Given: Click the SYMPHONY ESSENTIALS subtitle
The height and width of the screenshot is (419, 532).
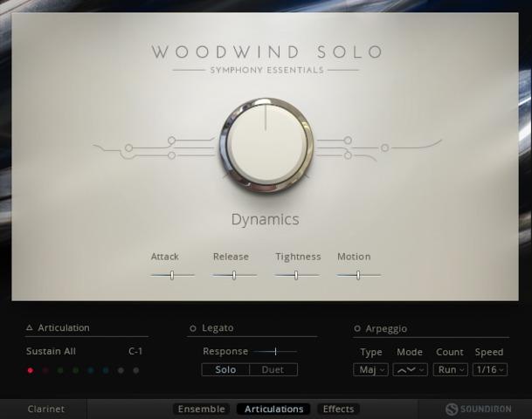Looking at the screenshot, I should [266, 70].
